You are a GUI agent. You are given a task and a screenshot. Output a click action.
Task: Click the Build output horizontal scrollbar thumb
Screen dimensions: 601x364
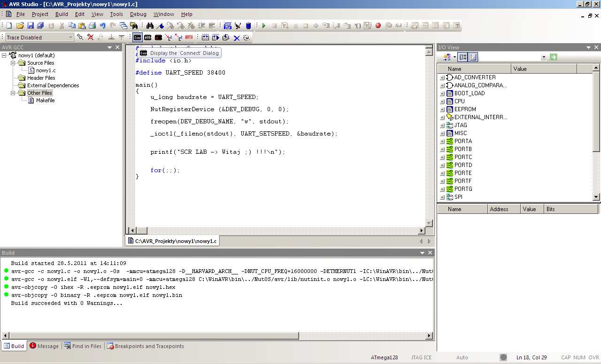tap(154, 336)
